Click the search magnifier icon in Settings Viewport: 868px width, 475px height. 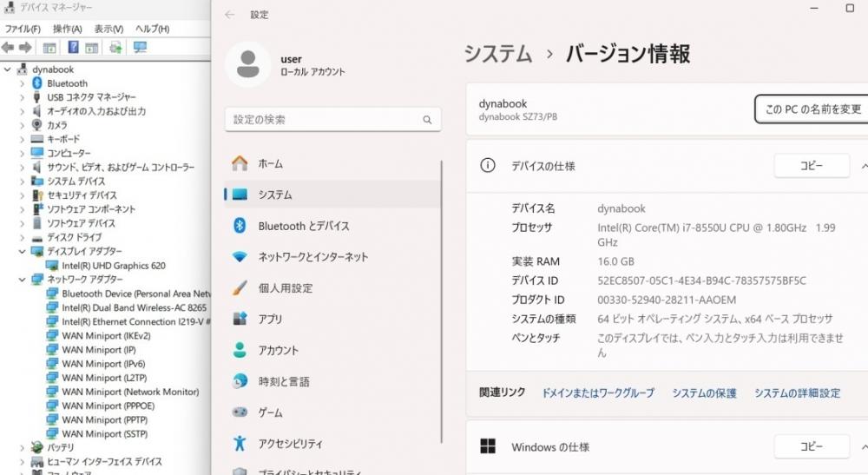[x=427, y=120]
